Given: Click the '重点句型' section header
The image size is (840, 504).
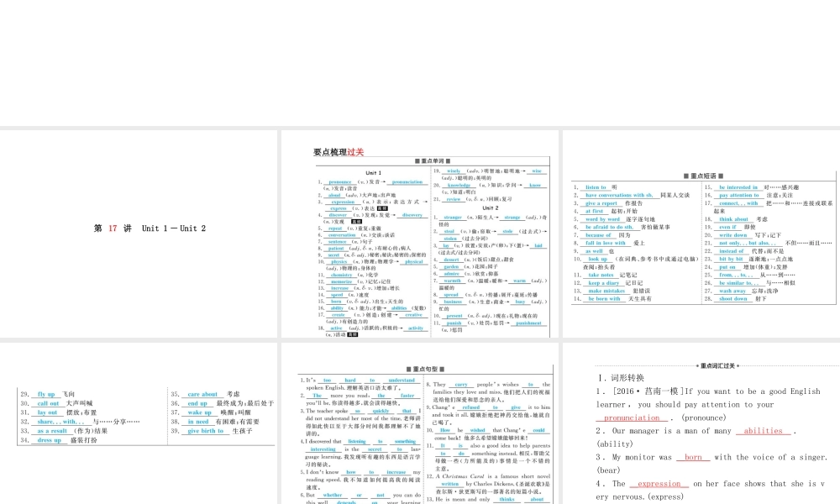Looking at the screenshot, I should point(425,369).
